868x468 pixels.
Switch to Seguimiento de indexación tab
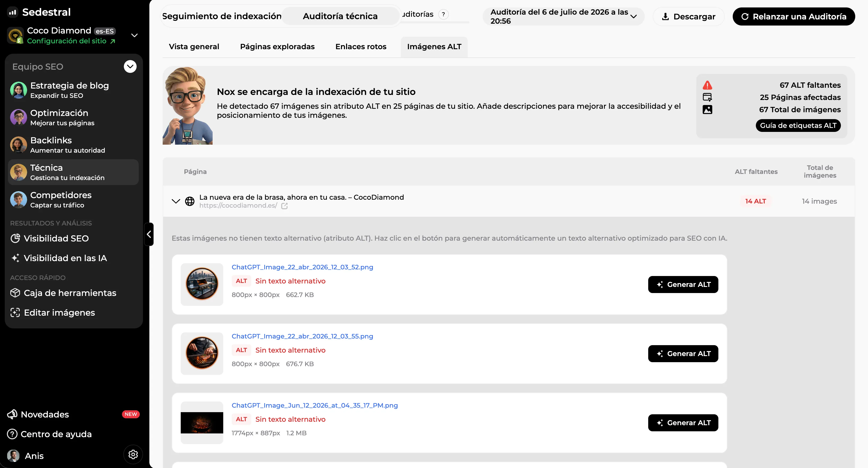[x=222, y=16]
